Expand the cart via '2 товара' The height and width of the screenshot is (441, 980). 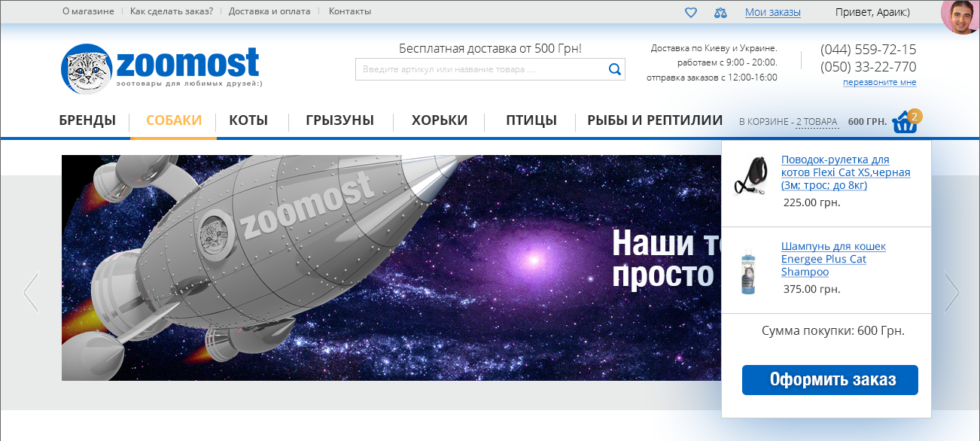point(817,122)
